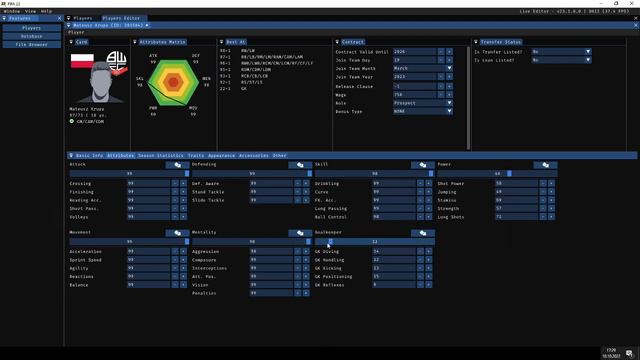
Task: Open the View menu
Action: (x=31, y=11)
